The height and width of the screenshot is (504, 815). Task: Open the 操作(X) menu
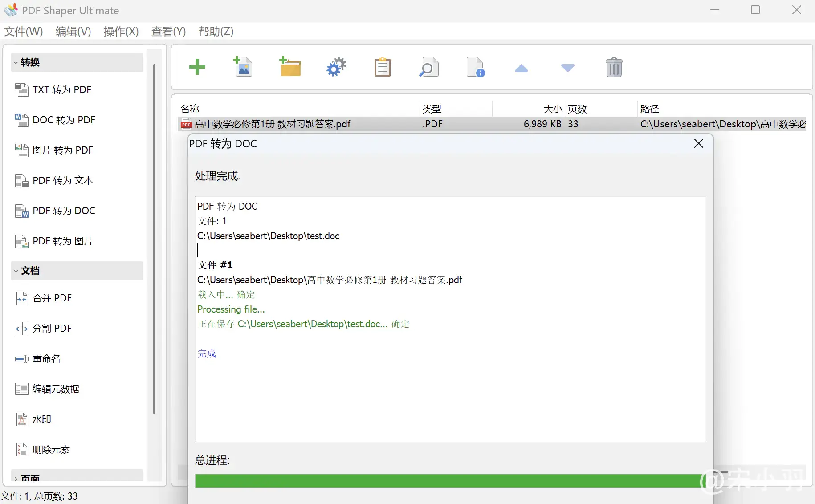[x=121, y=32]
